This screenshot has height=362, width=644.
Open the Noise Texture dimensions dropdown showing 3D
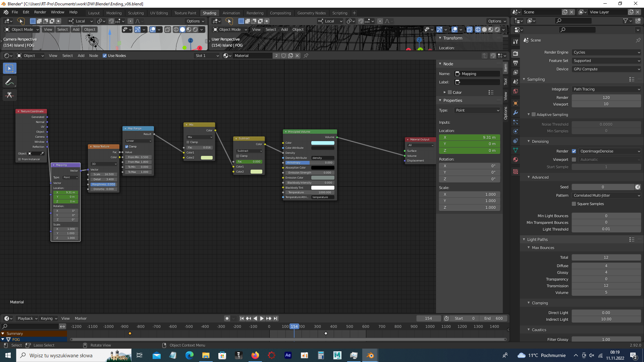pyautogui.click(x=103, y=164)
